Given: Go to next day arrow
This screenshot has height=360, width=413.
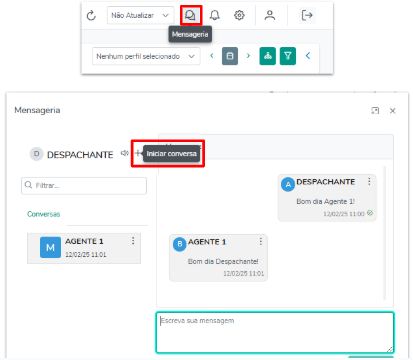Looking at the screenshot, I should pos(248,56).
